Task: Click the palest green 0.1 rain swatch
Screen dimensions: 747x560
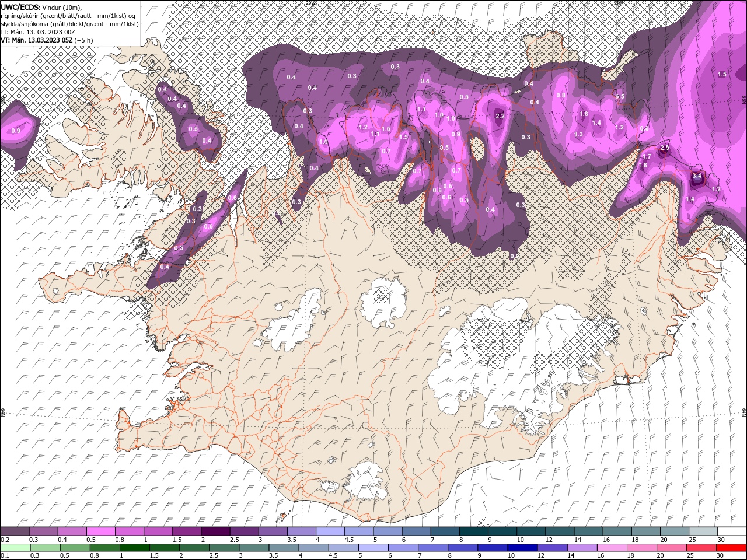Action: 15,548
